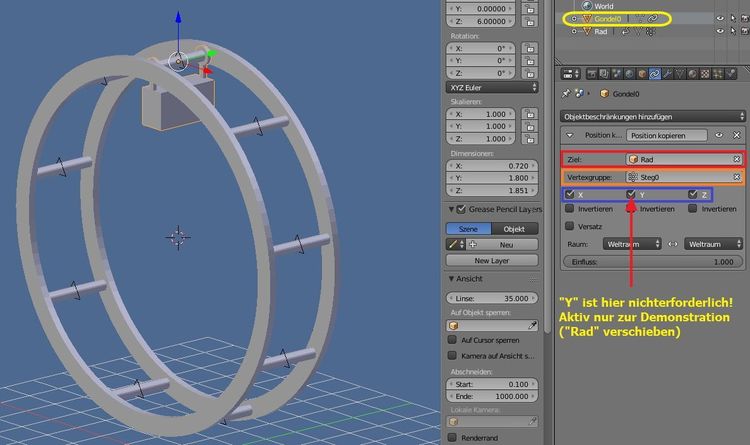The width and height of the screenshot is (750, 445).
Task: Toggle the Position kopieren constraint eye
Action: [719, 135]
